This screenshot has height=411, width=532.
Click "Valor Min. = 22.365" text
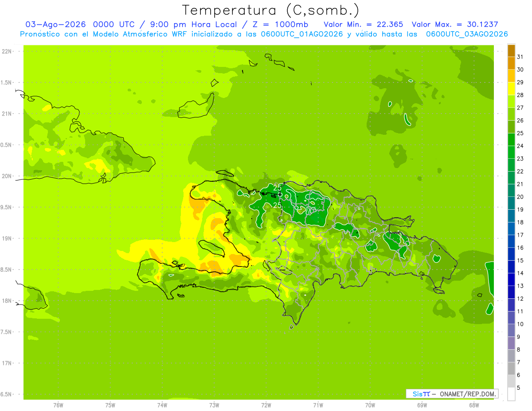364,24
